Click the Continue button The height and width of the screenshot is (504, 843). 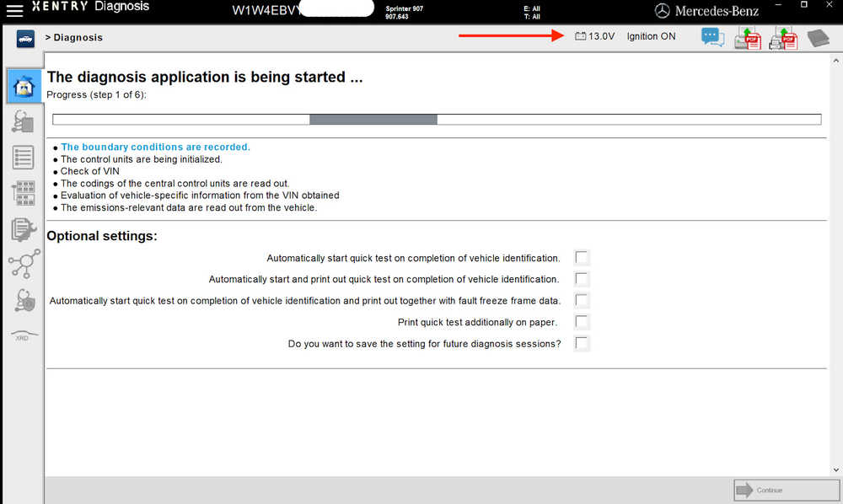(x=786, y=490)
